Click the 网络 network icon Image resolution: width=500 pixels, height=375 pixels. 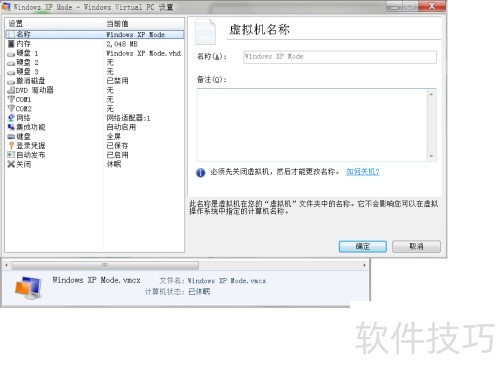tap(11, 118)
